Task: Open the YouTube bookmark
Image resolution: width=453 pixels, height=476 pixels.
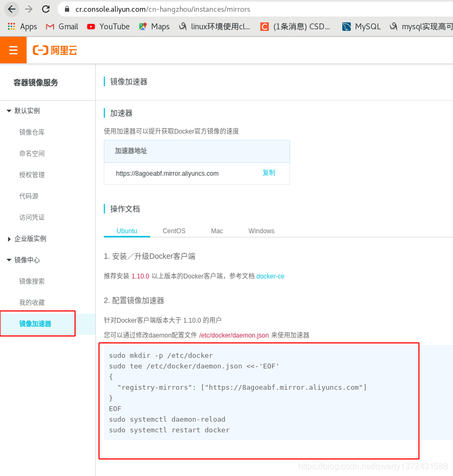Action: click(108, 27)
